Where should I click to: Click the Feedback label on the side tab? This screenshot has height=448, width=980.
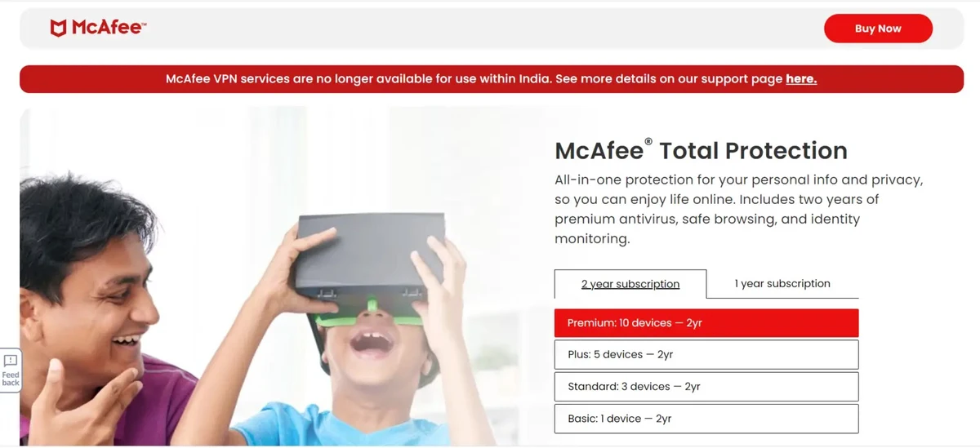[11, 379]
